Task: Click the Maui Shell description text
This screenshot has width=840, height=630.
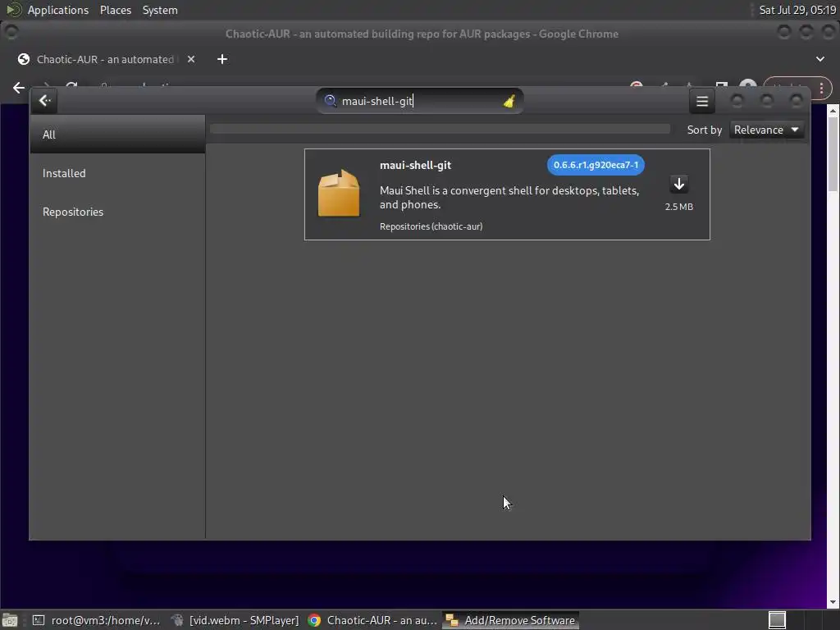Action: pos(509,198)
